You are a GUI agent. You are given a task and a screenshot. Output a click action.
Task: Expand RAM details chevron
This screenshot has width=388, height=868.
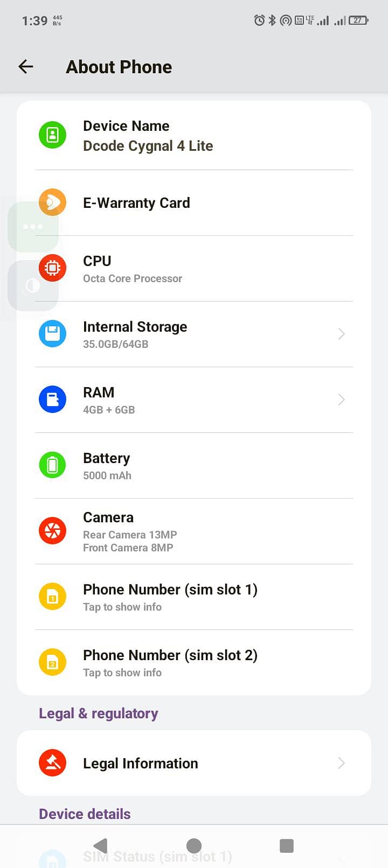click(341, 400)
